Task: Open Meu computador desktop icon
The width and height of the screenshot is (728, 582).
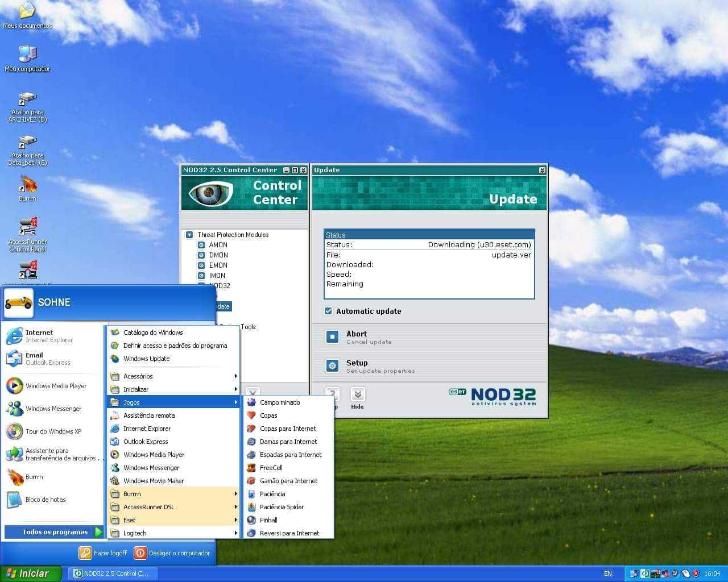Action: point(27,59)
